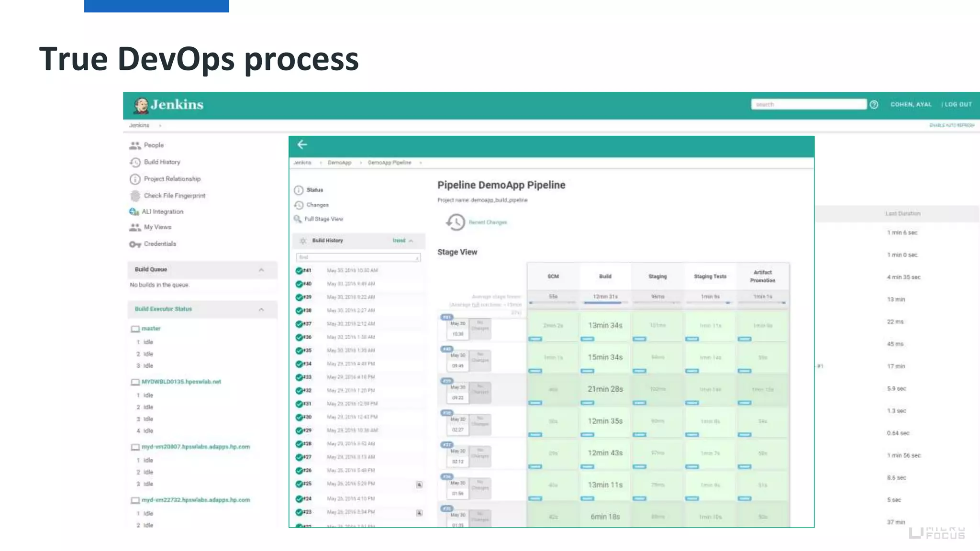980x551 pixels.
Task: Click the computer icon beside myd-vm20807 node
Action: [x=135, y=447]
